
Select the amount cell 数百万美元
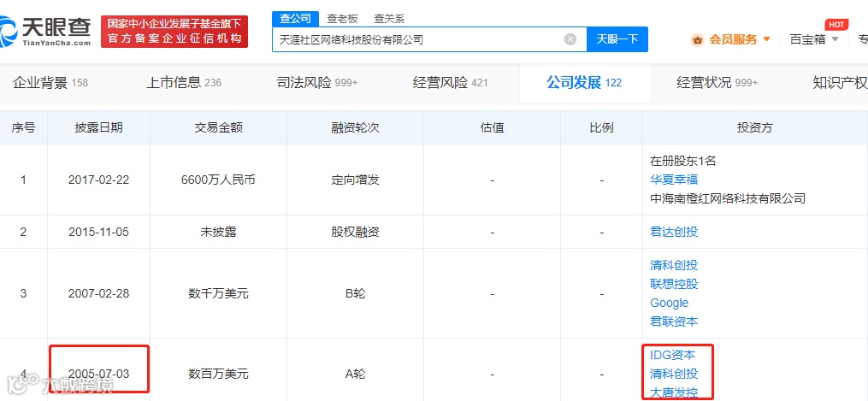pyautogui.click(x=218, y=374)
